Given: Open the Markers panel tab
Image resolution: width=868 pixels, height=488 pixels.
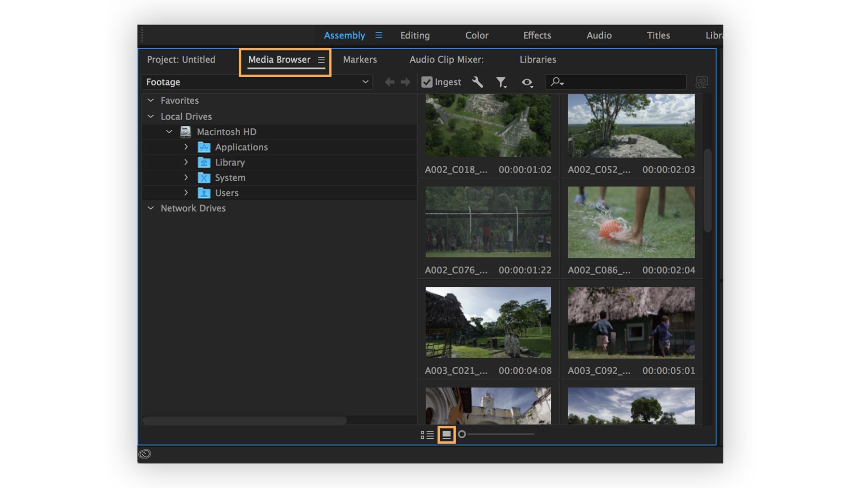Looking at the screenshot, I should 360,59.
